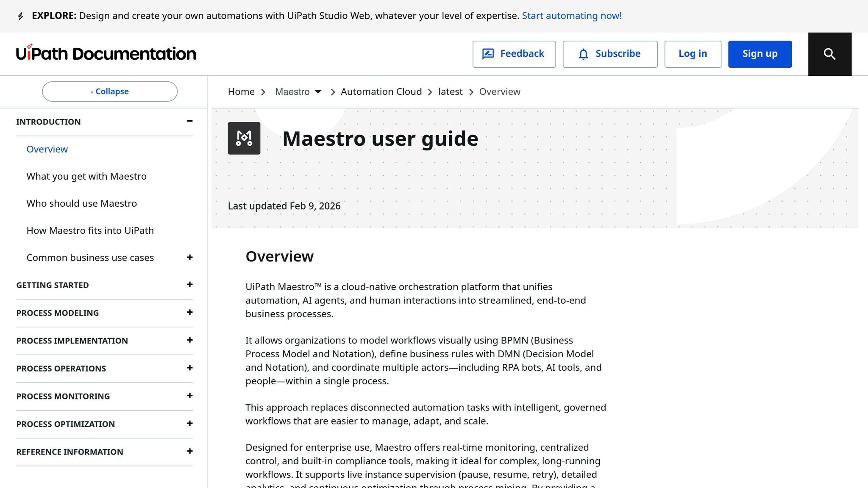Click the Start automating now link
This screenshot has height=488, width=868.
pyautogui.click(x=572, y=16)
